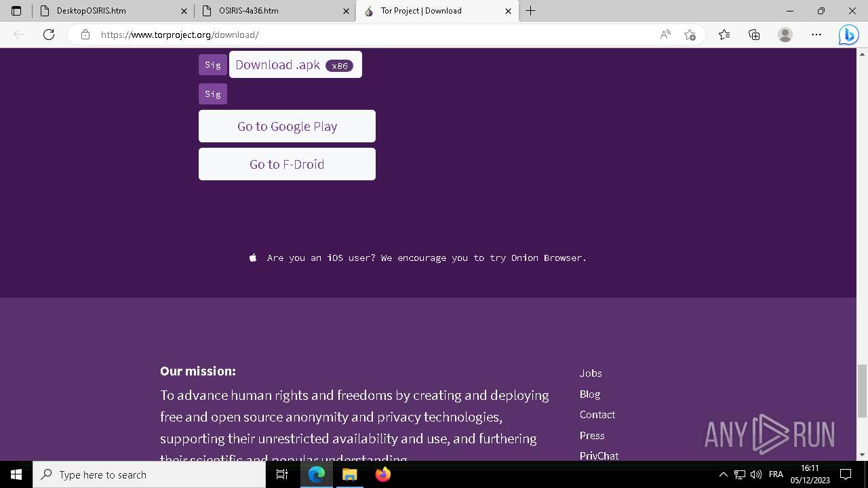Image resolution: width=868 pixels, height=488 pixels.
Task: Open the clock and date
Action: [810, 474]
